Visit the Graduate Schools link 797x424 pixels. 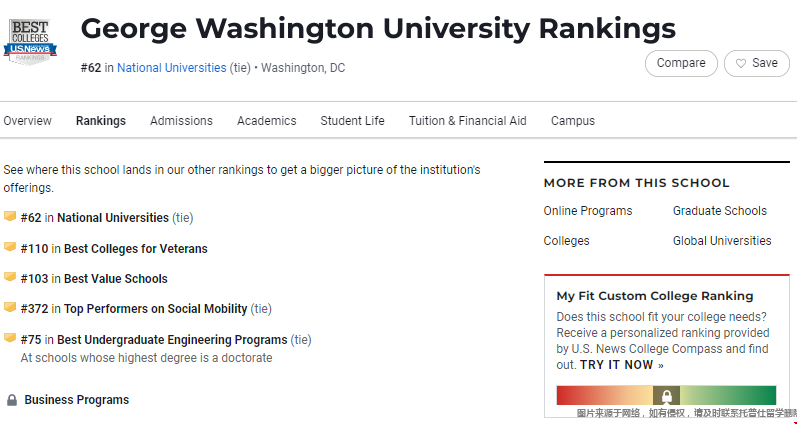click(720, 211)
